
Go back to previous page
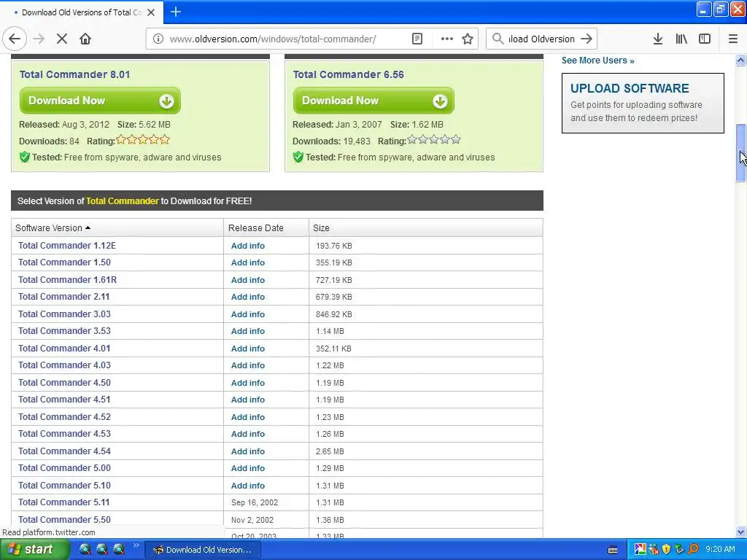click(x=15, y=39)
